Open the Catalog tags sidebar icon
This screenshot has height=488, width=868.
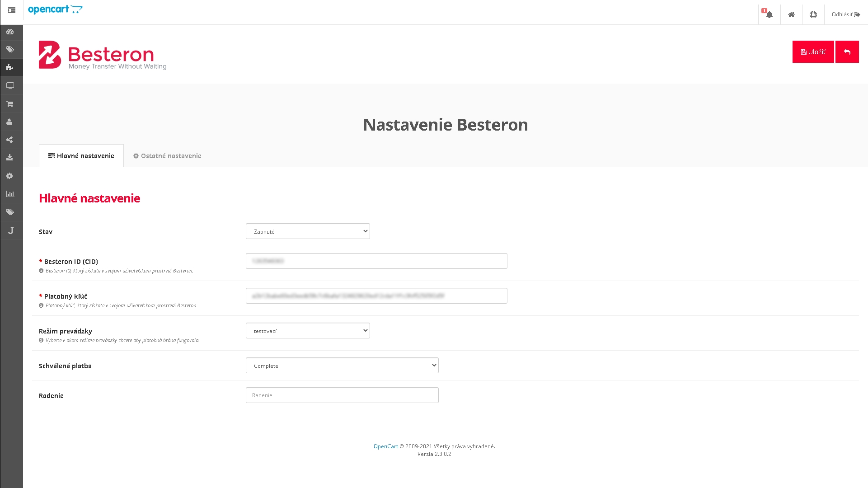pos(10,50)
